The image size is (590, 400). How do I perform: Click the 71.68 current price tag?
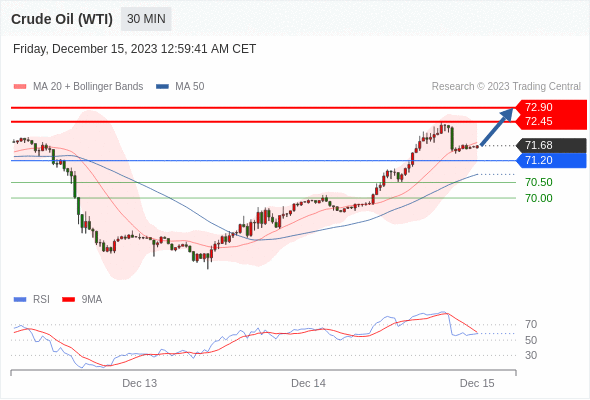pos(551,145)
